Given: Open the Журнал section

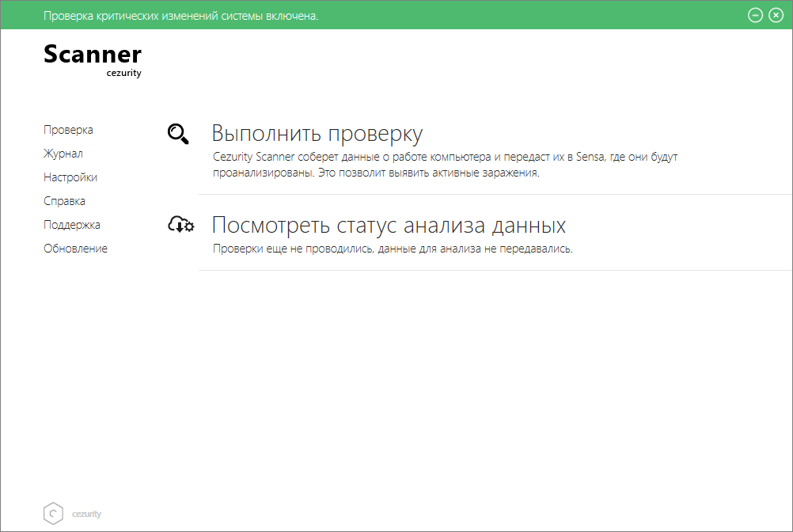Looking at the screenshot, I should tap(63, 154).
